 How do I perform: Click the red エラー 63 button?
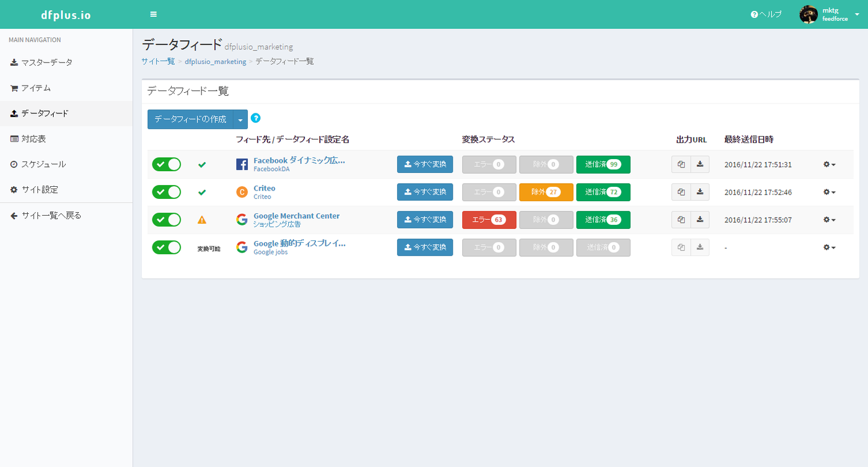[489, 220]
